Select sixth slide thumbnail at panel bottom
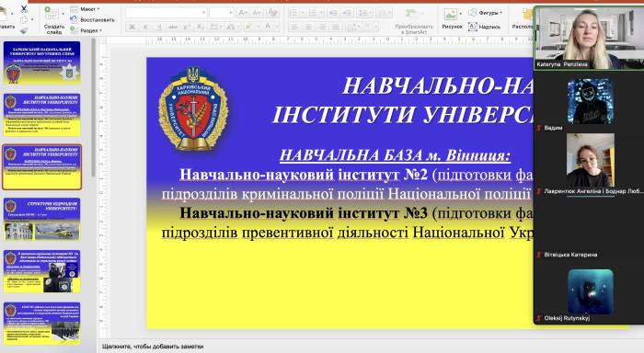This screenshot has width=644, height=353. pyautogui.click(x=42, y=324)
